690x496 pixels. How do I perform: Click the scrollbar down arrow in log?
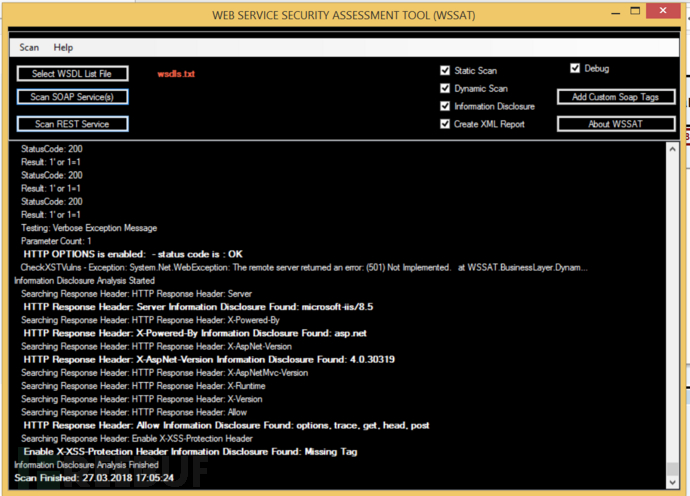click(x=672, y=482)
